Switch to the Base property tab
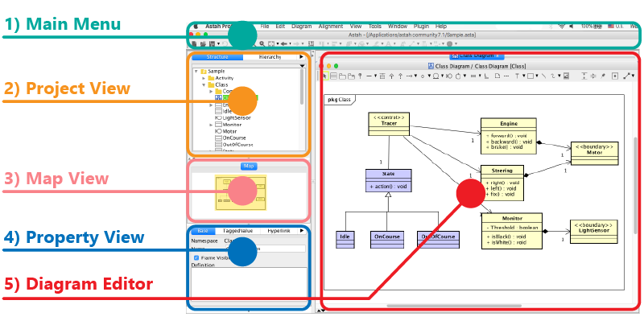Image resolution: width=644 pixels, height=325 pixels. (x=203, y=231)
